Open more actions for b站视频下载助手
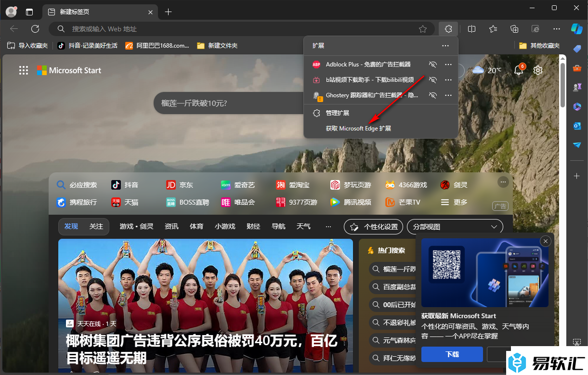 click(448, 80)
